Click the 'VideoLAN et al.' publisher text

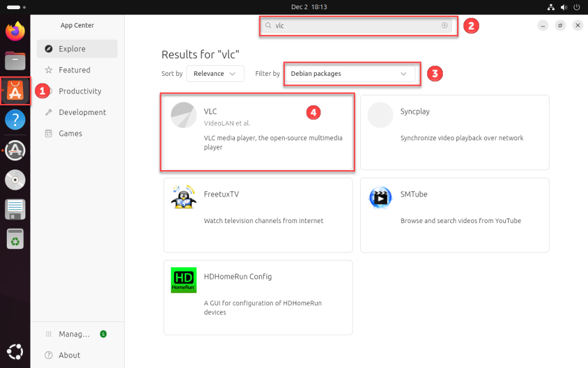[x=227, y=123]
